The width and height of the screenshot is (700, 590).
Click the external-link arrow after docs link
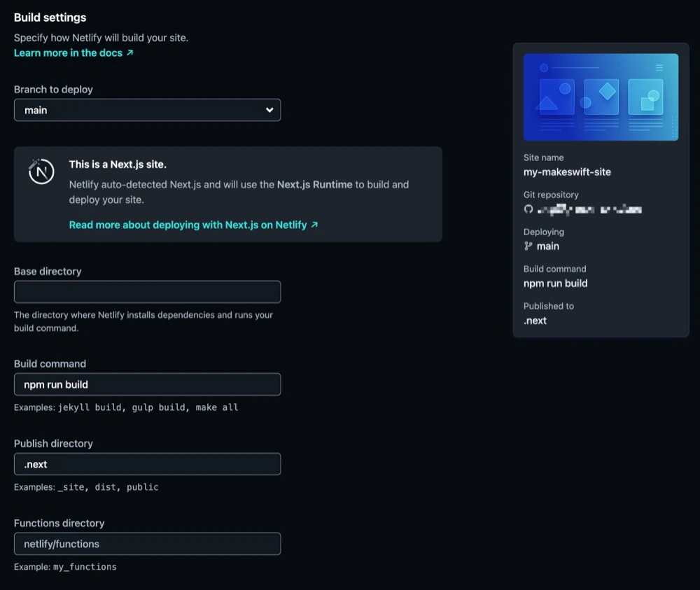tap(131, 52)
